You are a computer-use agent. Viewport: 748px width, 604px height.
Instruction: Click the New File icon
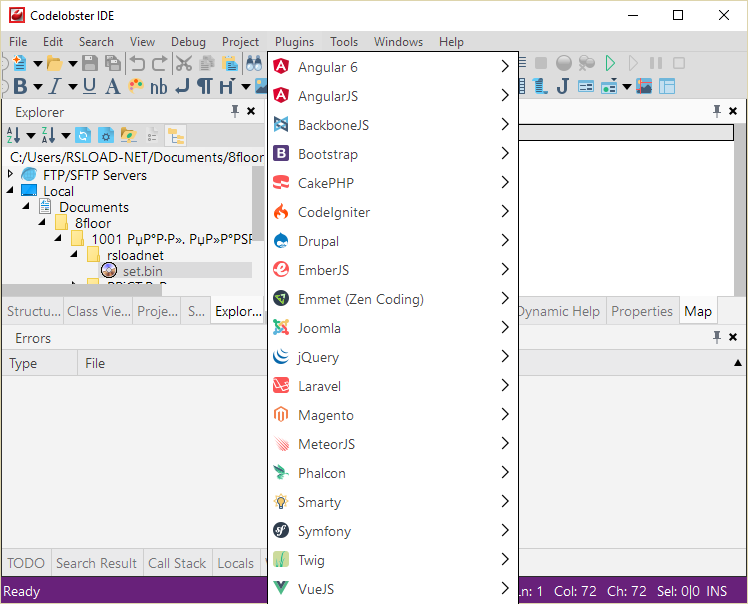coord(20,63)
